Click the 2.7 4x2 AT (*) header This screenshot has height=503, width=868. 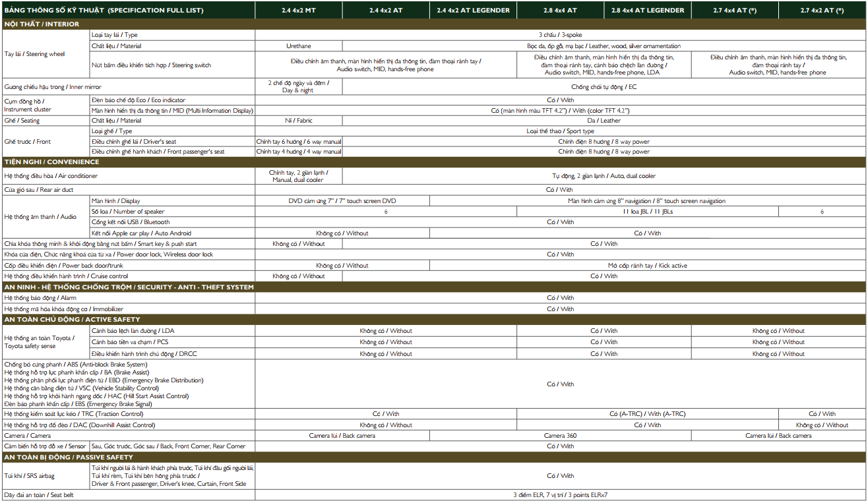[x=822, y=11]
